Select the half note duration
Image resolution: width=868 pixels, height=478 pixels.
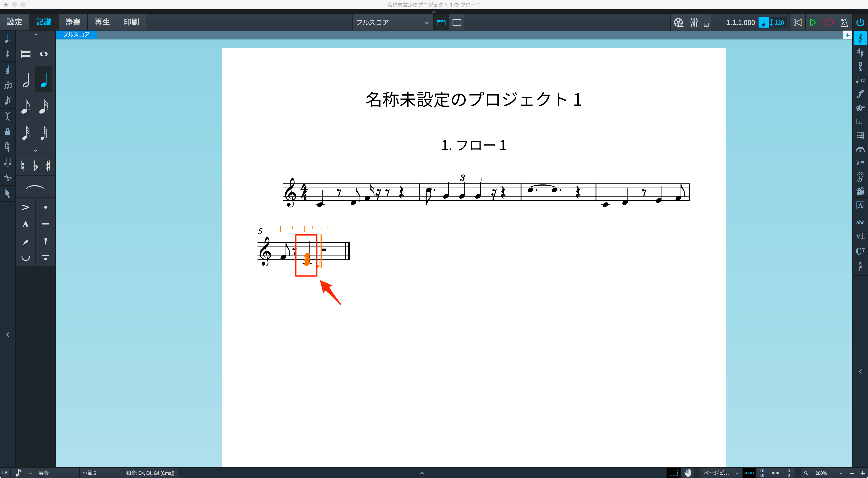26,80
